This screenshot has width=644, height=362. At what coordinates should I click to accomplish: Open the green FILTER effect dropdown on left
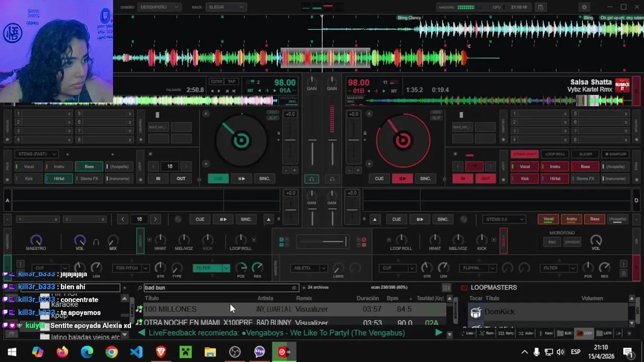click(211, 268)
